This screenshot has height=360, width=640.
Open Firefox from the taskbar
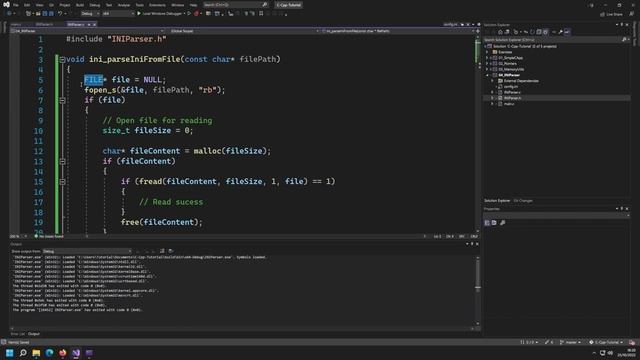point(62,353)
